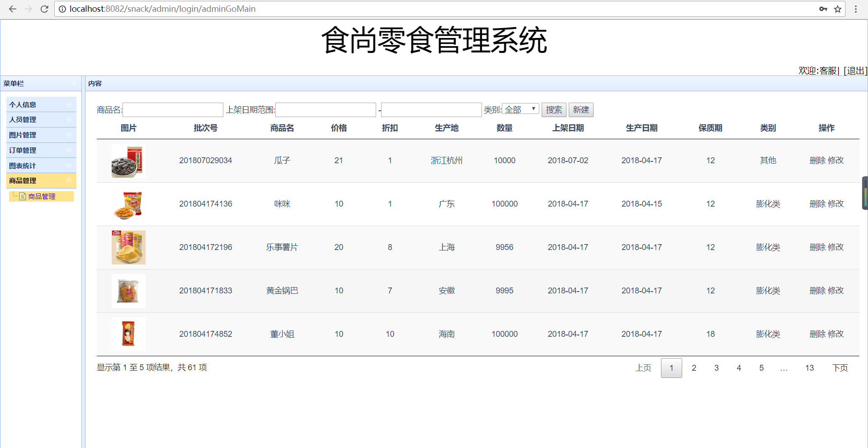Collapse the 菜单栏 sidebar panel
Screen dimensions: 868x448
[75, 83]
